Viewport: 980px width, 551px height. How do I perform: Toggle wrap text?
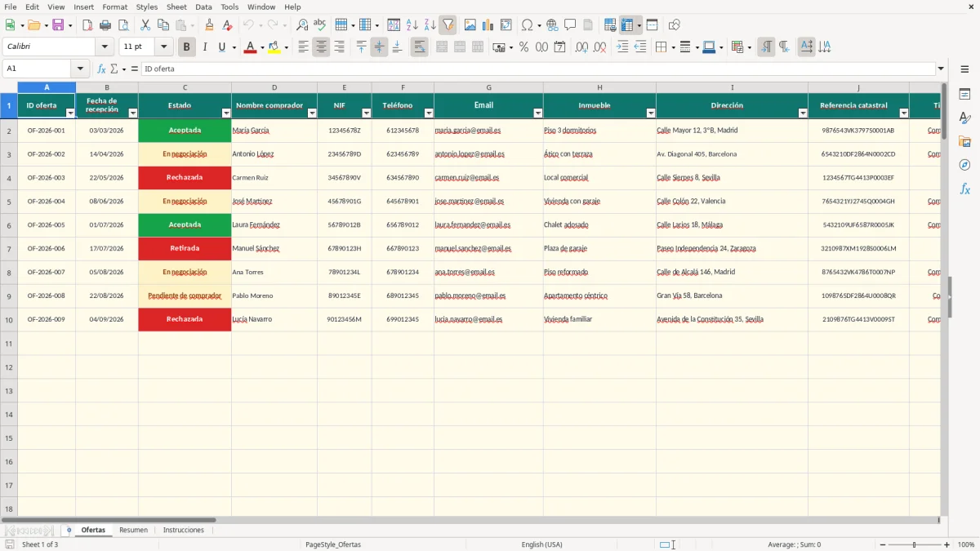420,47
